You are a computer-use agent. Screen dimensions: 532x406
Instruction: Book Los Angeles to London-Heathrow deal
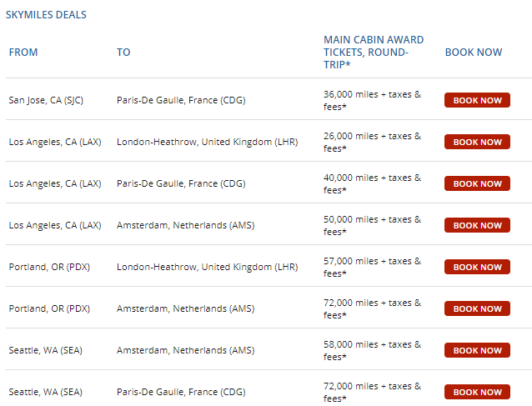point(477,142)
